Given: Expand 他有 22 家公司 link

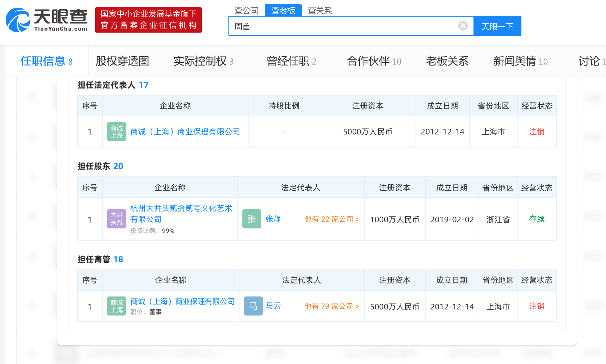Looking at the screenshot, I should 332,219.
